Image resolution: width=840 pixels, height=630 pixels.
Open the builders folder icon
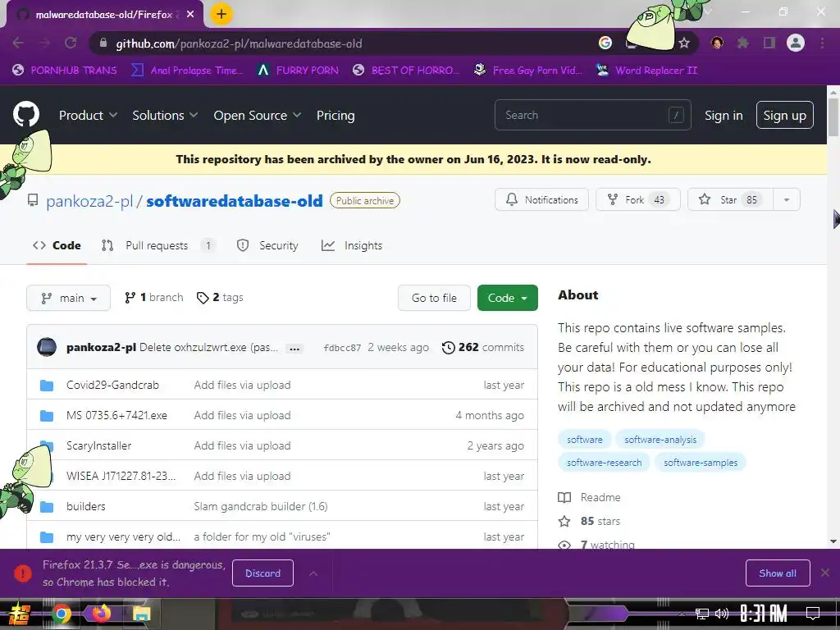pyautogui.click(x=47, y=507)
